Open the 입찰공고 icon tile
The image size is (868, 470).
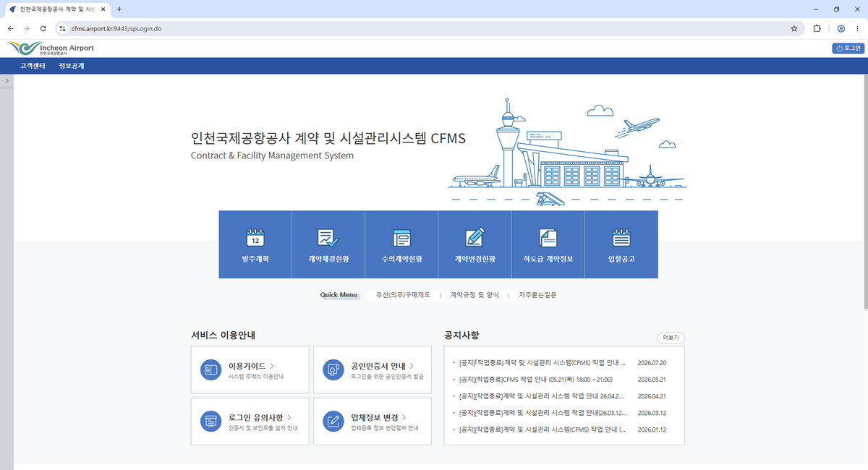(621, 244)
